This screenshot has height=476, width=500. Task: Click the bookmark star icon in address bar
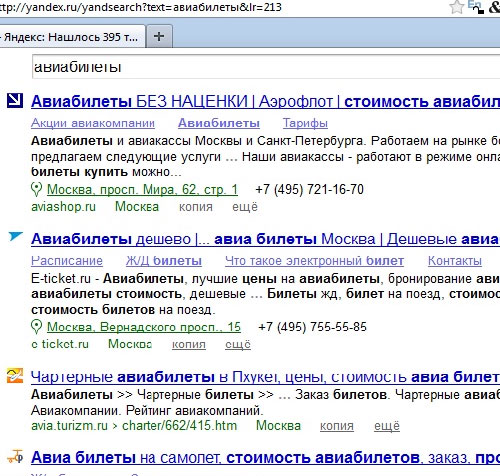[x=456, y=7]
